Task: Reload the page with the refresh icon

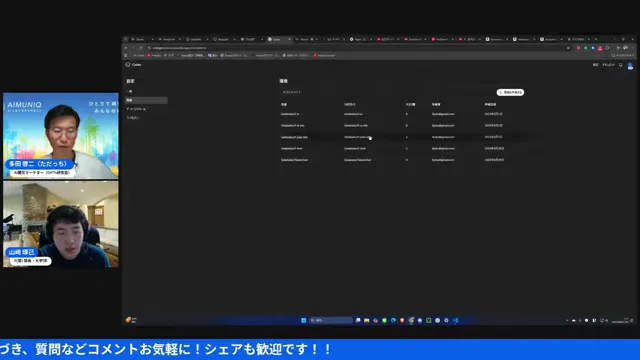Action: pyautogui.click(x=141, y=48)
